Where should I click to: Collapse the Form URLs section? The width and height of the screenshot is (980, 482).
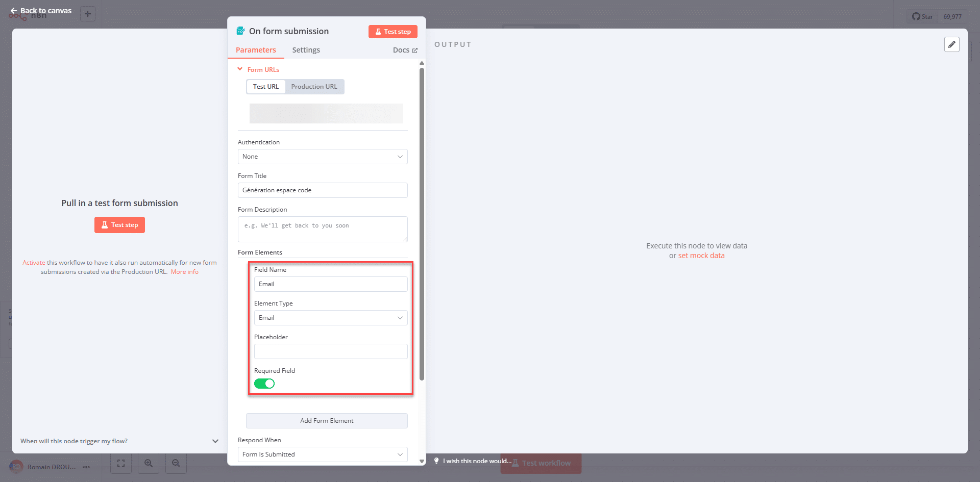point(240,69)
